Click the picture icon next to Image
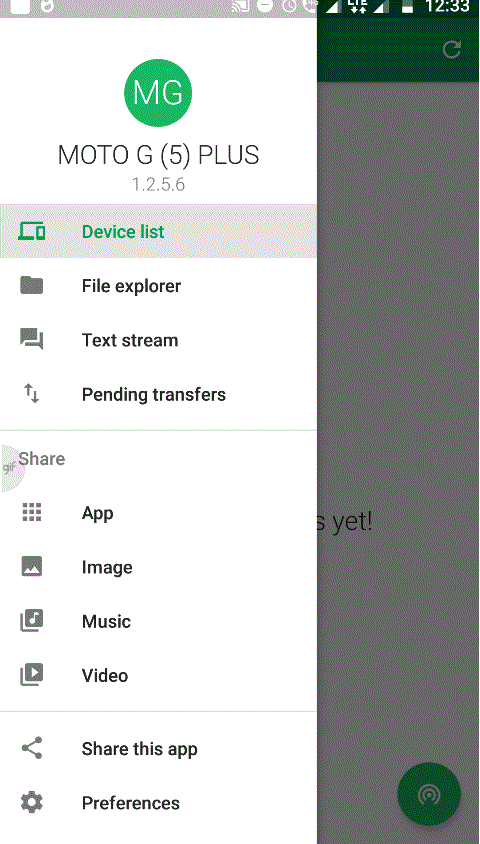 (32, 566)
